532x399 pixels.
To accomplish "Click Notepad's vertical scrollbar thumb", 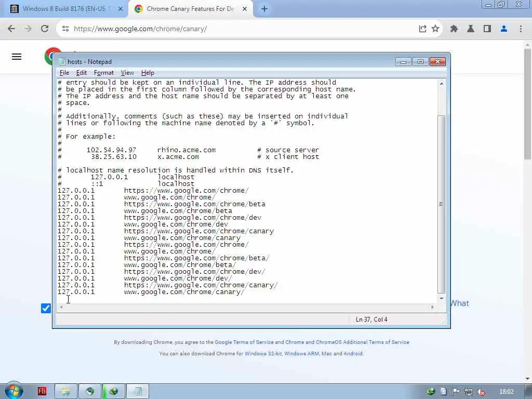I will click(442, 204).
